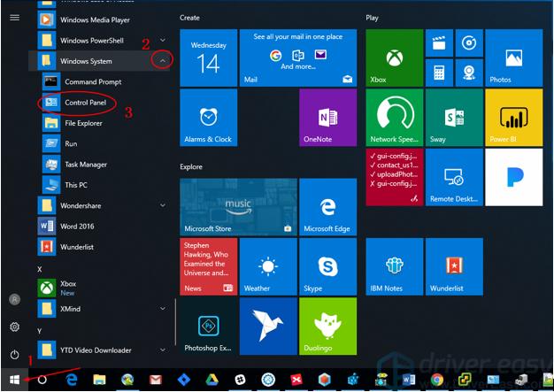Viewport: 554px width, 392px height.
Task: Launch the OneNote tile
Action: pyautogui.click(x=327, y=117)
